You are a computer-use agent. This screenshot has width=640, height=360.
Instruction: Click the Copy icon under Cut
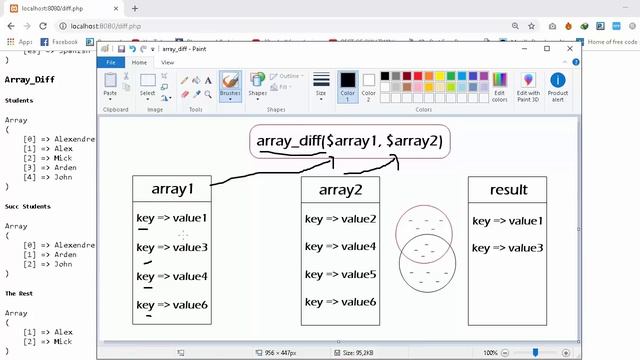126,87
